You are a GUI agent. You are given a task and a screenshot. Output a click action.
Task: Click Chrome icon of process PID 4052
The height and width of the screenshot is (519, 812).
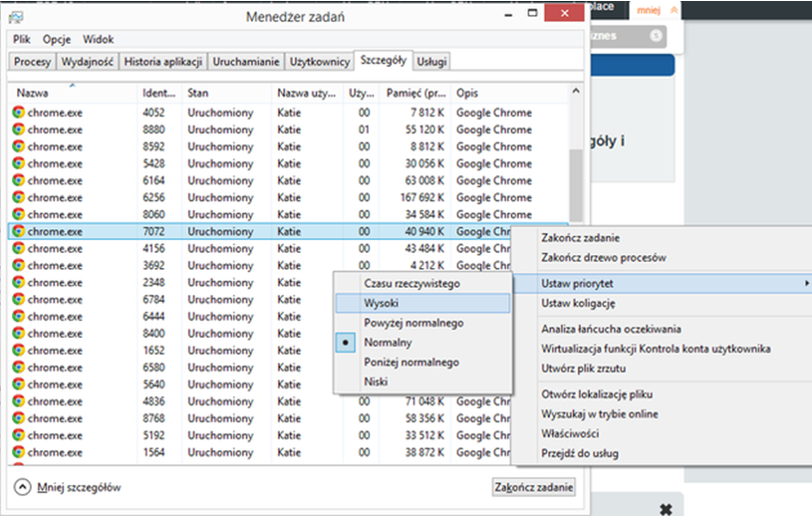tap(19, 113)
